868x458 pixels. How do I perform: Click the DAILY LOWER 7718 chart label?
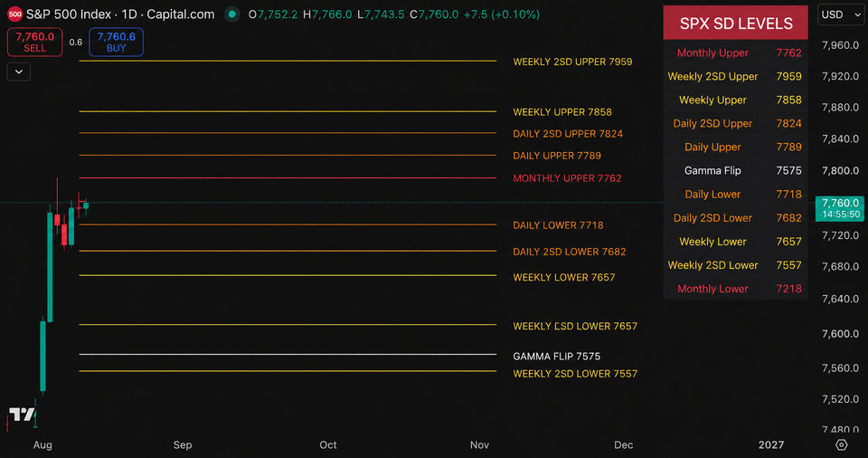click(558, 225)
